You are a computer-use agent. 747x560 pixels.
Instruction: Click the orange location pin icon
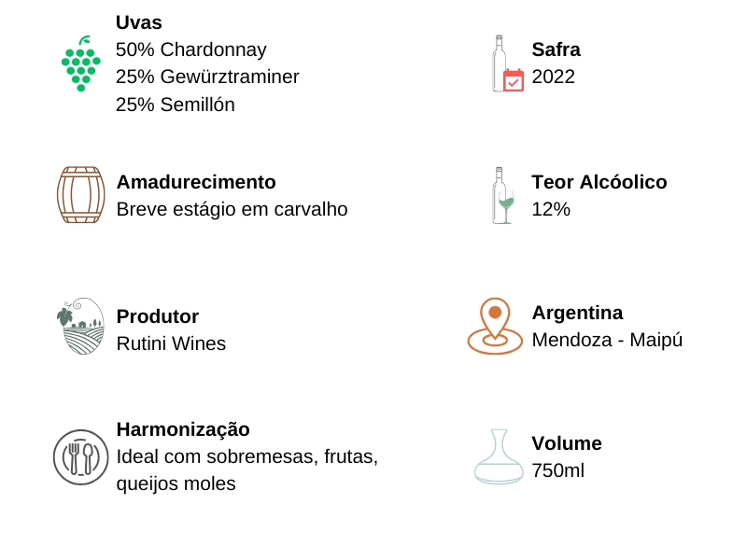point(495,326)
